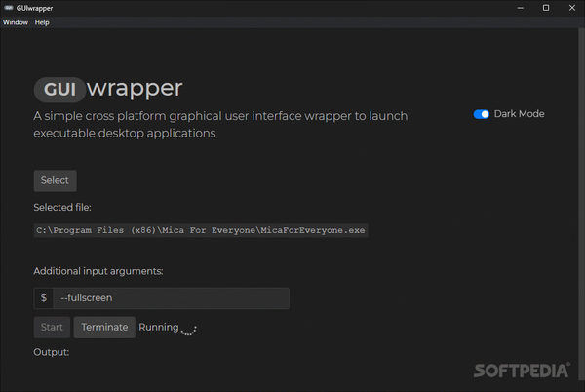Click the "Dark Mode" label text
Image resolution: width=585 pixels, height=392 pixels.
pyautogui.click(x=519, y=114)
